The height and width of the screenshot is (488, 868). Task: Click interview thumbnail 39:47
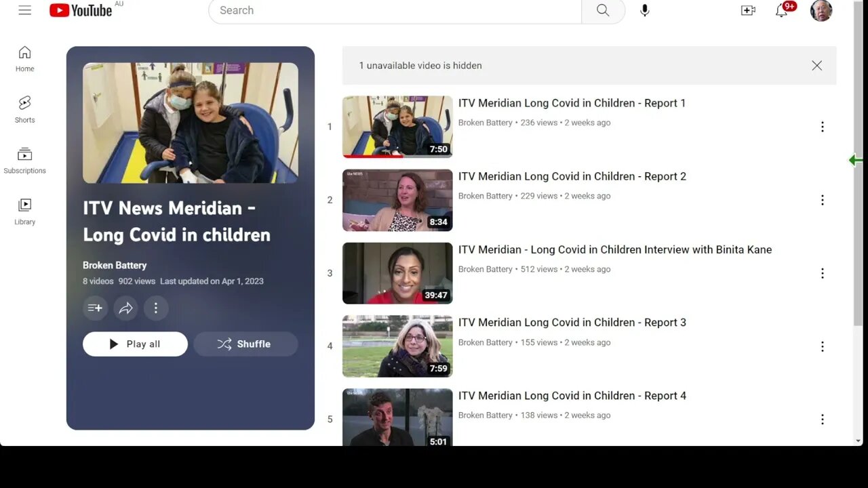[397, 273]
